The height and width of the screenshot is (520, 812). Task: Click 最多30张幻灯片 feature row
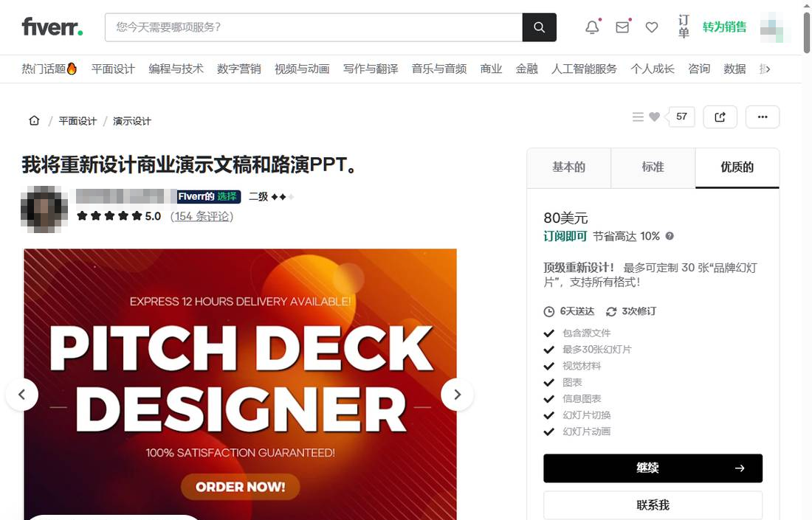pos(596,350)
